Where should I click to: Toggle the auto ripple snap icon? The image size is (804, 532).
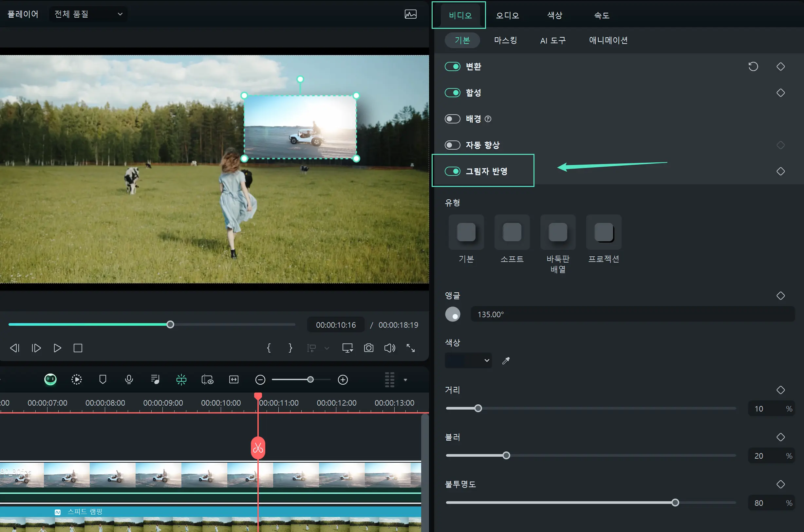(x=181, y=379)
